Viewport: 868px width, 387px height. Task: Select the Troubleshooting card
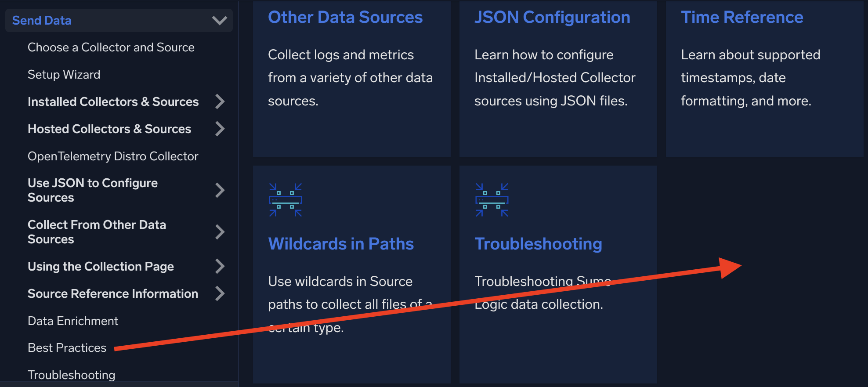tap(538, 244)
